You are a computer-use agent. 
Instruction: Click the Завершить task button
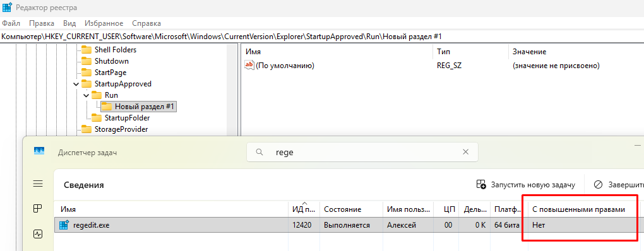[619, 185]
